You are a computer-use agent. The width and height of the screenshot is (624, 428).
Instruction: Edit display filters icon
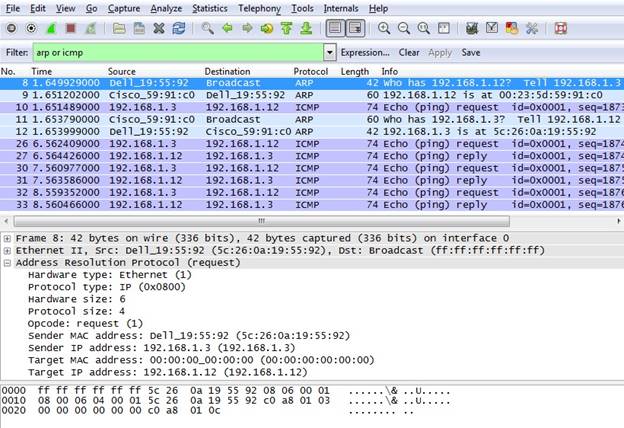(x=492, y=28)
